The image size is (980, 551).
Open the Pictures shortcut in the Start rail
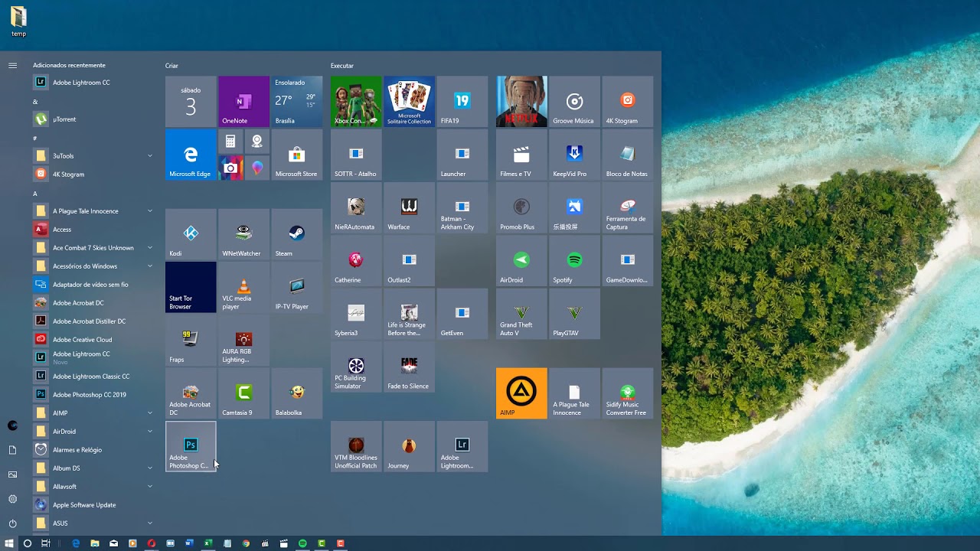(12, 474)
